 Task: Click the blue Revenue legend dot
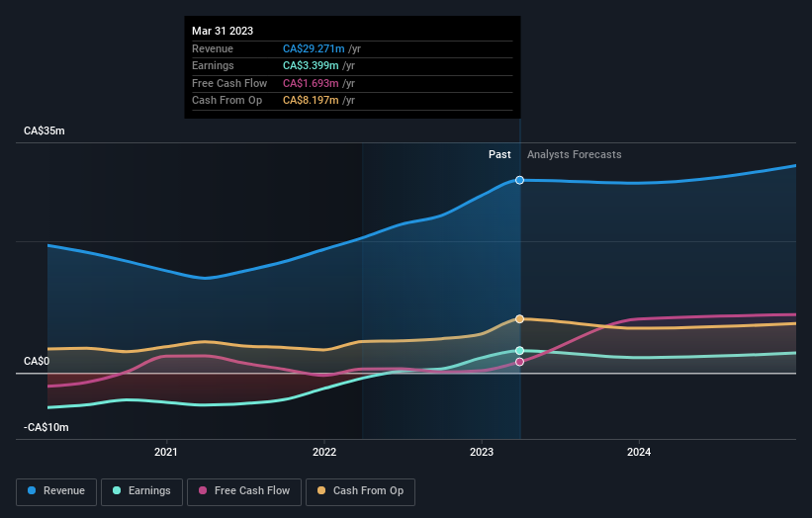(32, 490)
